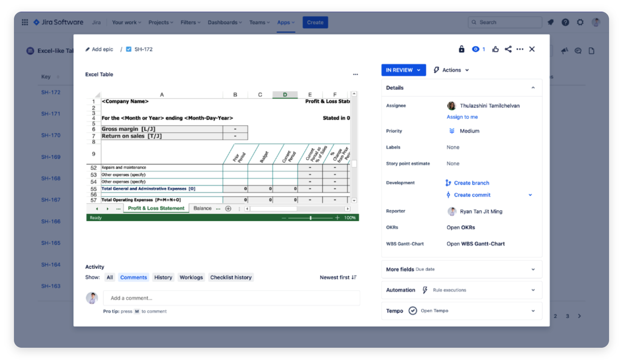Open the issue more actions ellipsis
The width and height of the screenshot is (623, 364).
click(x=520, y=49)
